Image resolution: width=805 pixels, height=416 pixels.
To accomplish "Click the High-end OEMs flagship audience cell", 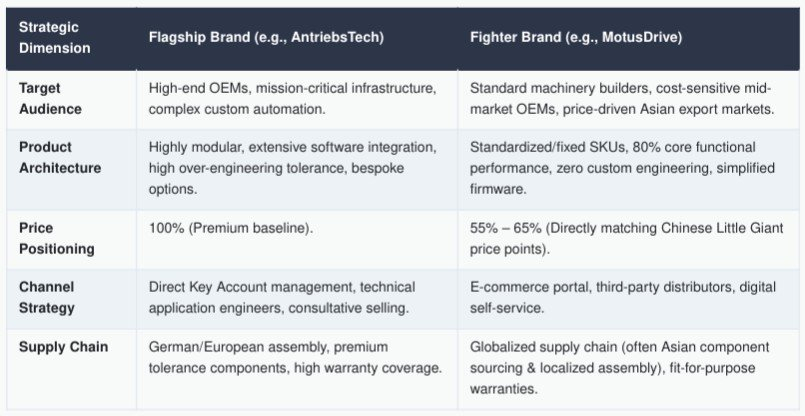I will tap(293, 99).
